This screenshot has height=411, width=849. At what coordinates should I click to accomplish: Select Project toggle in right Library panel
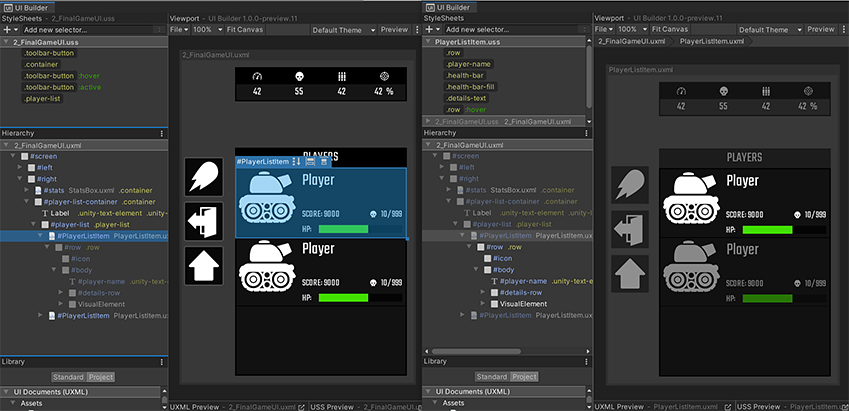click(524, 376)
